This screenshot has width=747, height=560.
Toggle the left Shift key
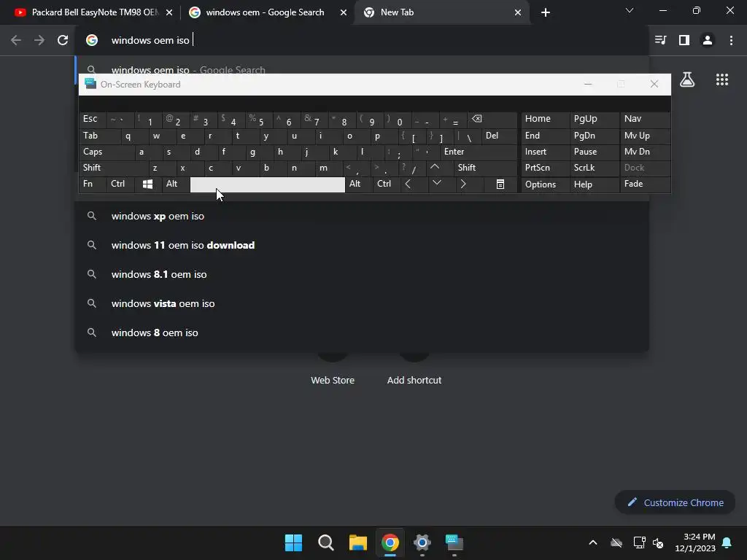113,168
